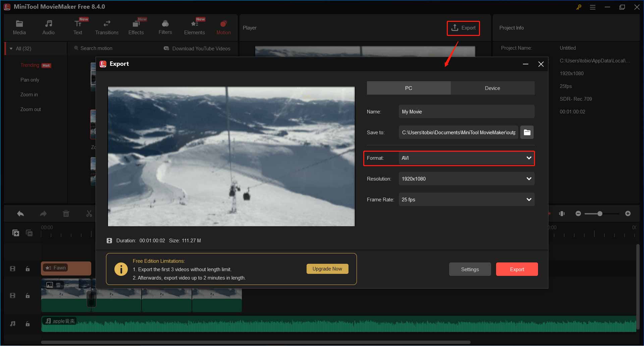Click Export in the dialog
644x346 pixels.
pos(517,269)
